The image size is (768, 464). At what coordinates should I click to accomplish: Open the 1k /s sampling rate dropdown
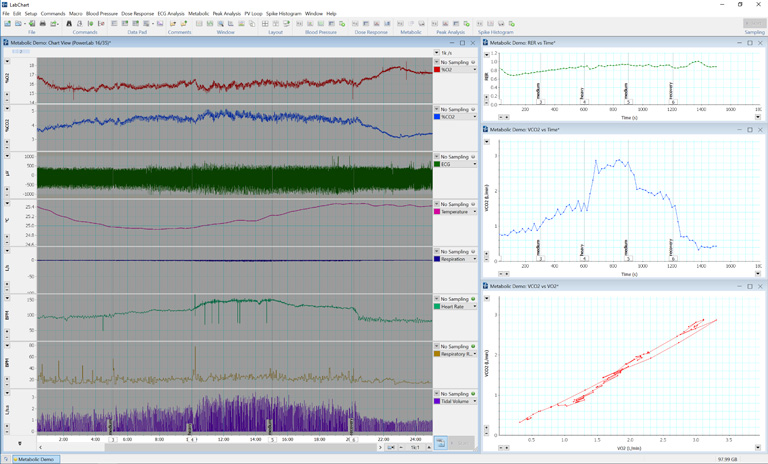click(x=437, y=53)
